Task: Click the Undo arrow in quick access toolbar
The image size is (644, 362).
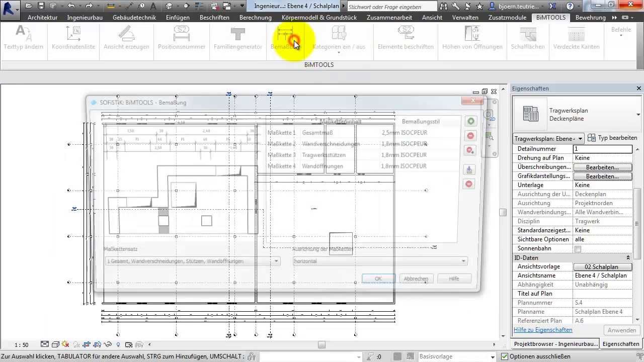Action: [x=71, y=6]
